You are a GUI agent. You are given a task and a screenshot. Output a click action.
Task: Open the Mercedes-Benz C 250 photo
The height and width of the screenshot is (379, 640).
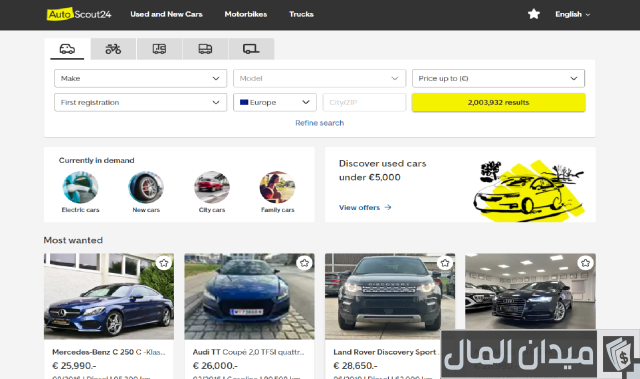109,297
